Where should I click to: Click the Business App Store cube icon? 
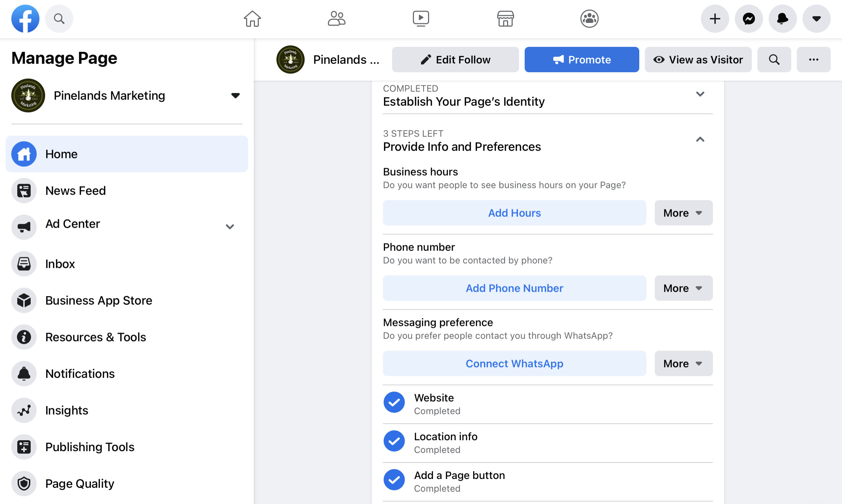click(24, 300)
